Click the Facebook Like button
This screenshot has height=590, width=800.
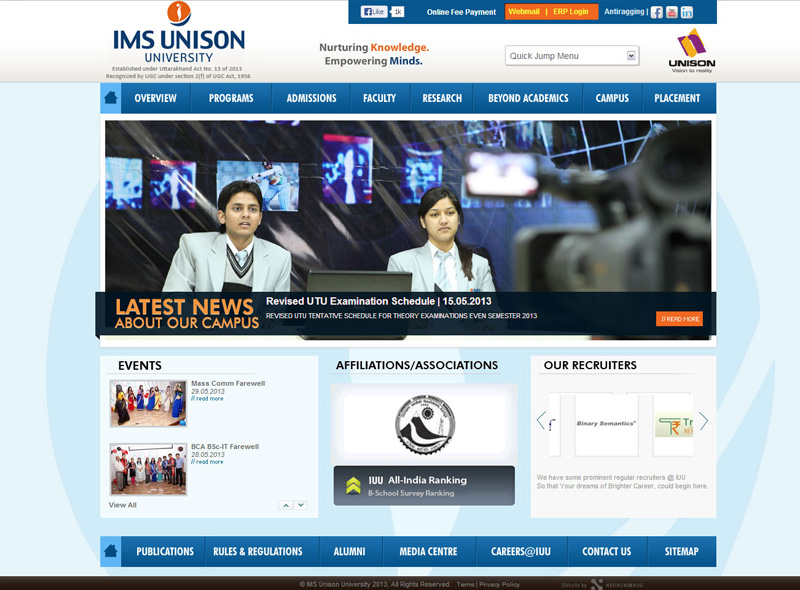tap(373, 12)
